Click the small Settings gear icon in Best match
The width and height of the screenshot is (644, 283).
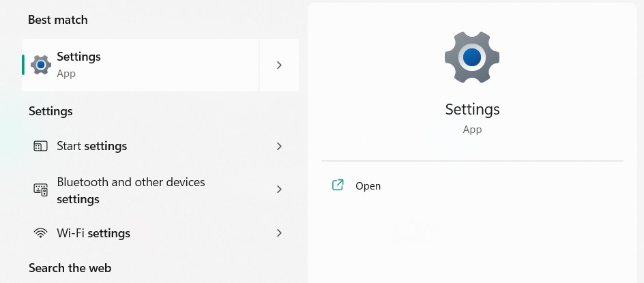pyautogui.click(x=41, y=65)
